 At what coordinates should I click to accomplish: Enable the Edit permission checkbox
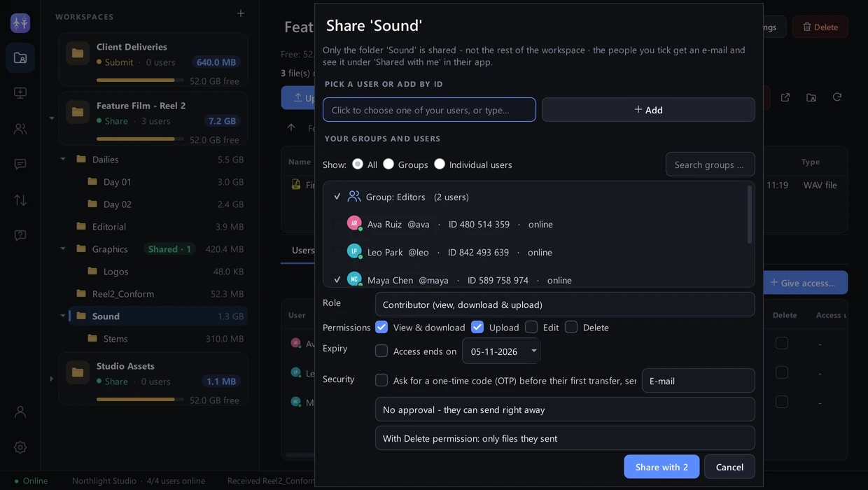coord(531,327)
